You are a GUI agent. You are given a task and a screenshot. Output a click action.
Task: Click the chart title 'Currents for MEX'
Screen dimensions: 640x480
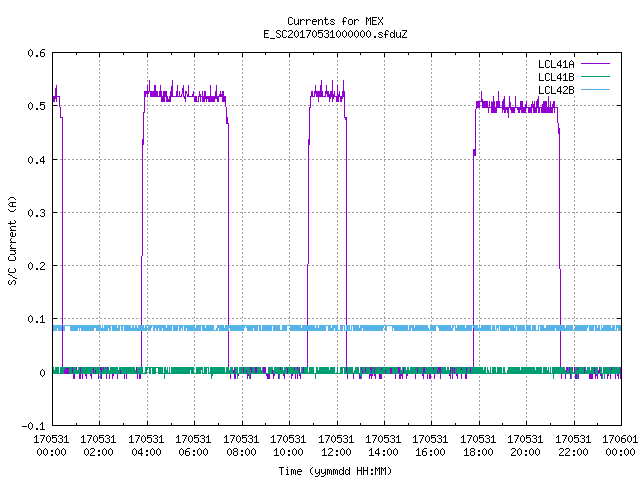[x=335, y=21]
